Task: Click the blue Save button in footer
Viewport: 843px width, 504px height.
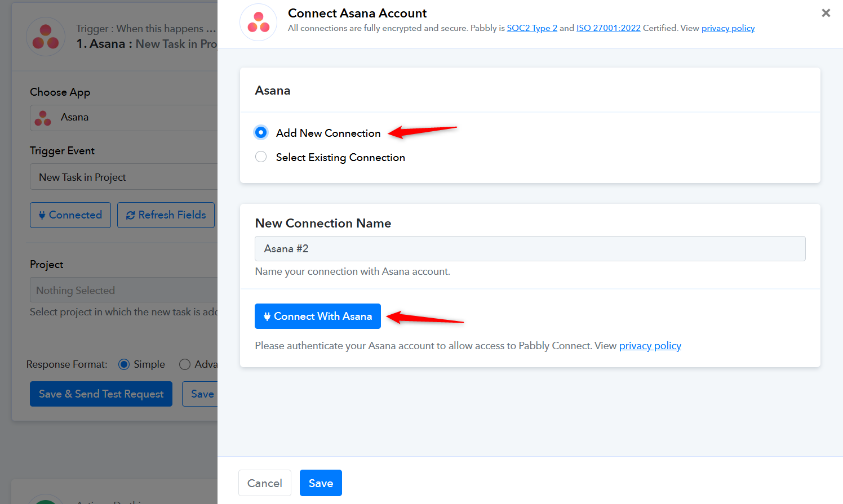Action: (321, 483)
